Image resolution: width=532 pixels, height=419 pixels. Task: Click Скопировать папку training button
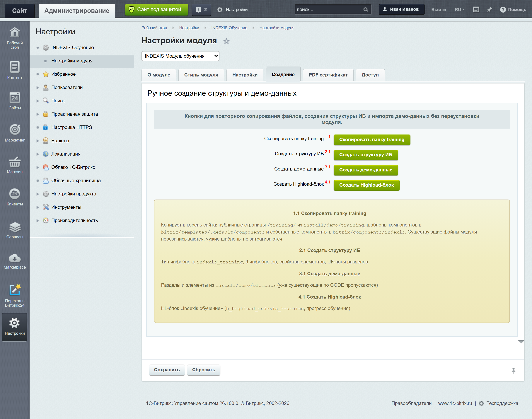(372, 140)
